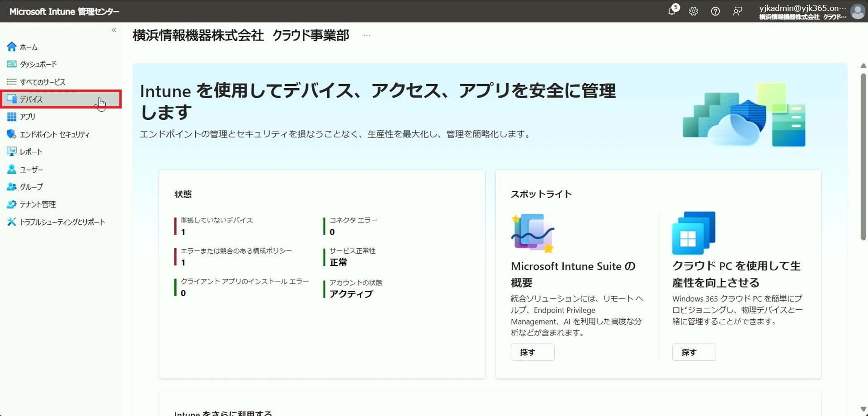Open the feedback person icon
The image size is (868, 416).
pyautogui.click(x=737, y=11)
